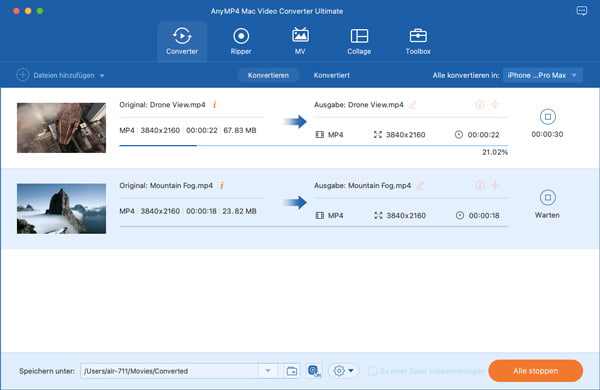Click the Warten status text
Image resolution: width=600 pixels, height=390 pixels.
click(547, 215)
